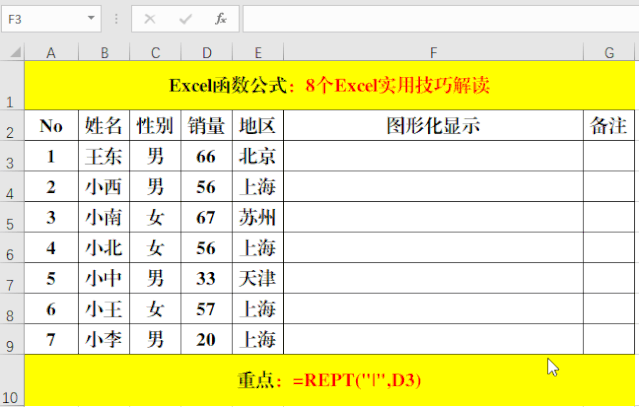The height and width of the screenshot is (407, 639).
Task: Click the 'No' header cell
Action: (x=51, y=125)
